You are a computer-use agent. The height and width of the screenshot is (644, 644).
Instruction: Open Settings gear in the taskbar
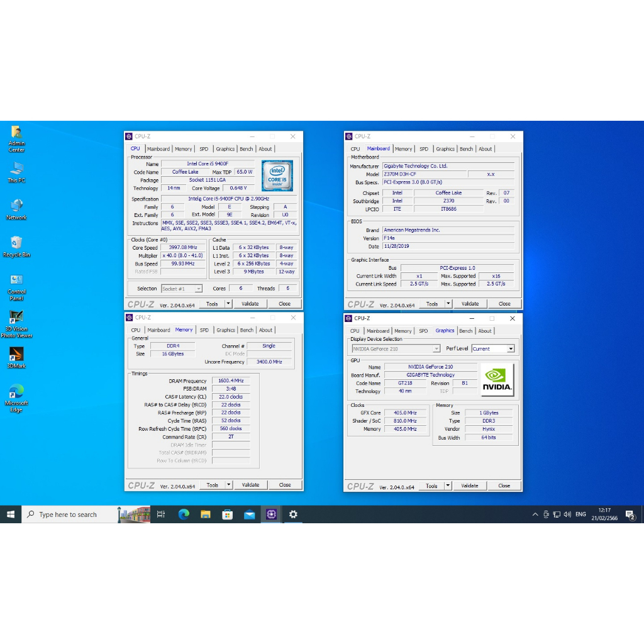[x=293, y=514]
